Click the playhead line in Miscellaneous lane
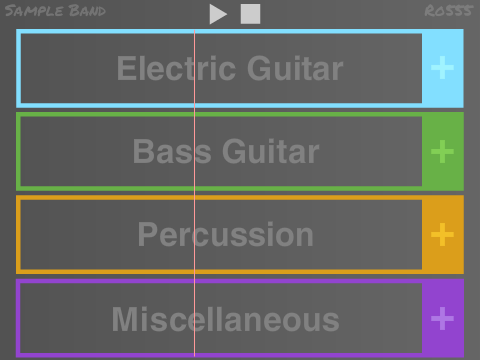The image size is (480, 360). [x=195, y=318]
